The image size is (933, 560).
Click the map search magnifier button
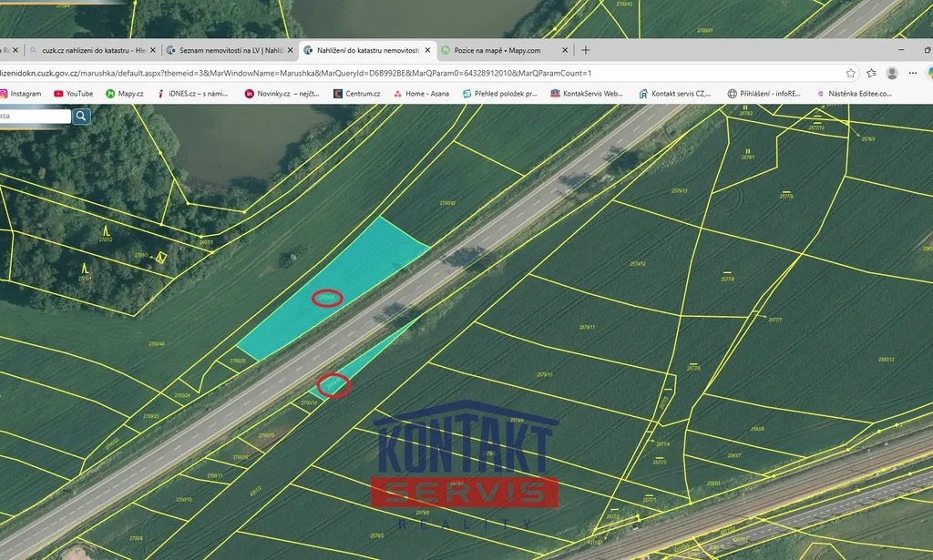[x=82, y=116]
